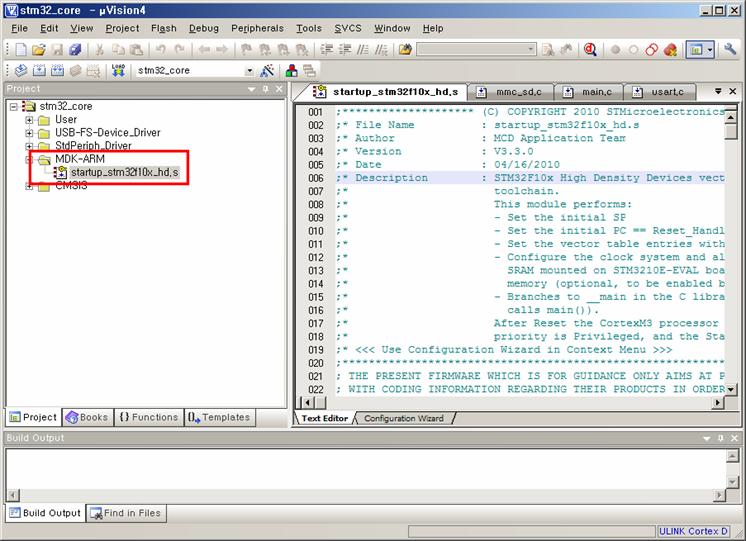This screenshot has height=541, width=746.
Task: Switch to the Find in Files tab
Action: 126,513
